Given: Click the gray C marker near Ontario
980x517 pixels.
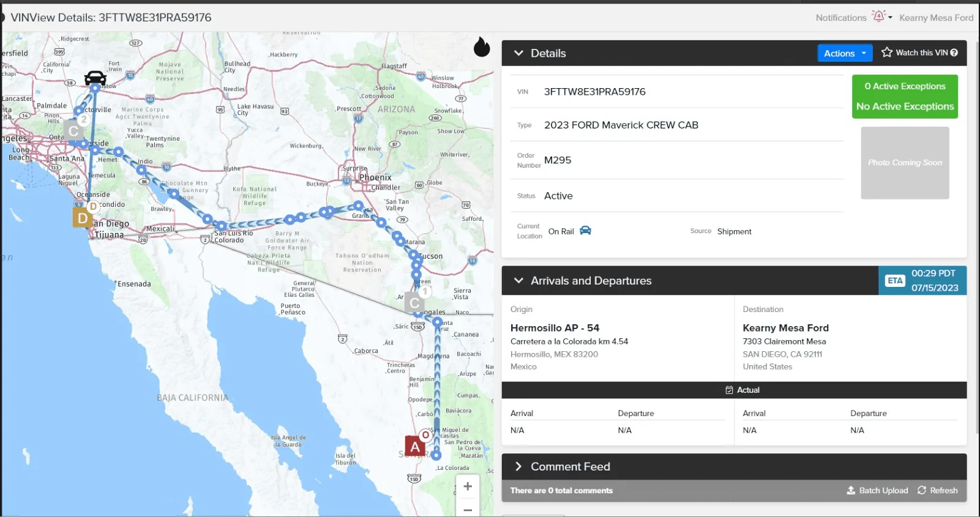Looking at the screenshot, I should point(73,130).
